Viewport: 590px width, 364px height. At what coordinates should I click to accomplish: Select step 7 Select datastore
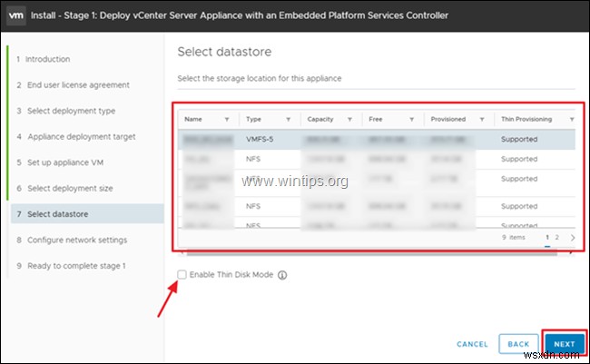(87, 214)
